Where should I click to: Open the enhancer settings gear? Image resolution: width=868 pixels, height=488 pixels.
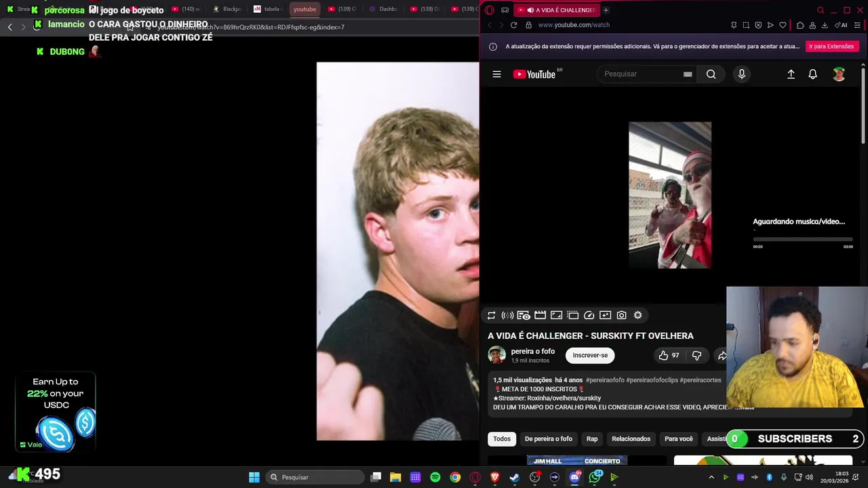click(637, 315)
